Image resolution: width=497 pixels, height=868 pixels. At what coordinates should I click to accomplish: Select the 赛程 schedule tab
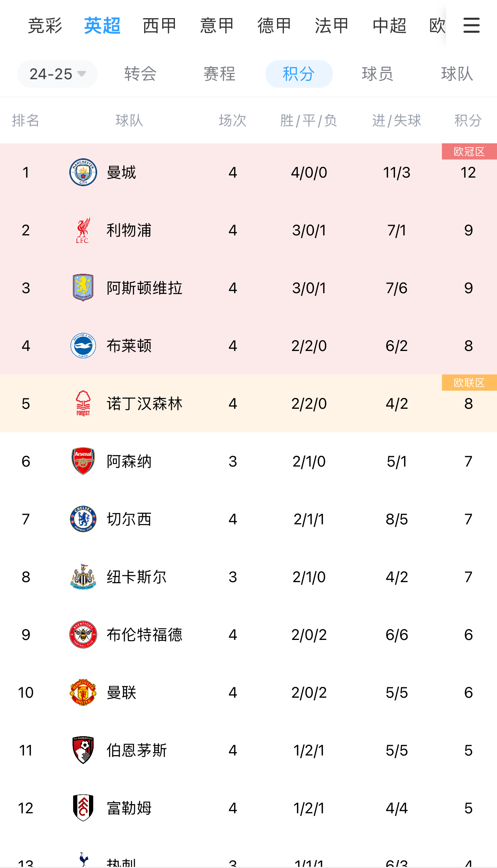[x=220, y=74]
